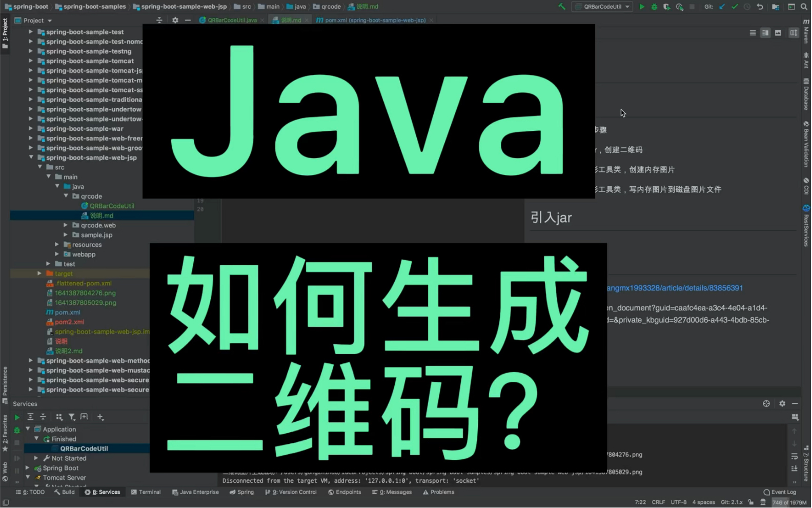
Task: Build project with the hammer icon
Action: (562, 7)
